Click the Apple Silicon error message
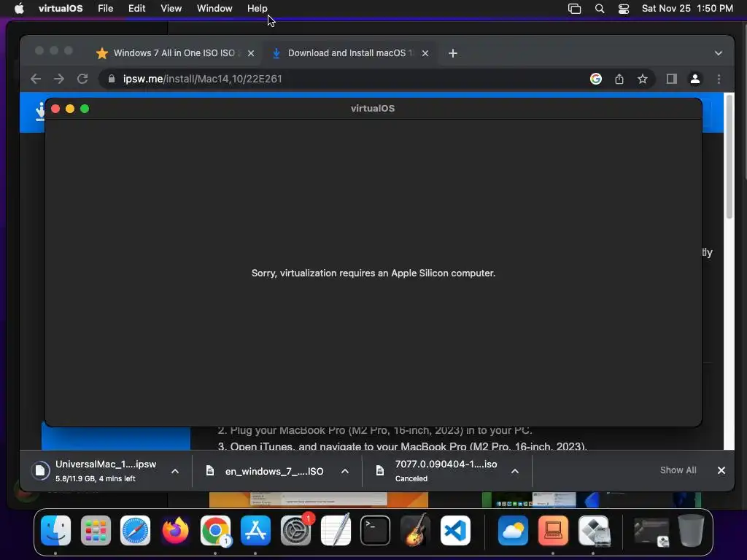The height and width of the screenshot is (560, 747). point(373,273)
